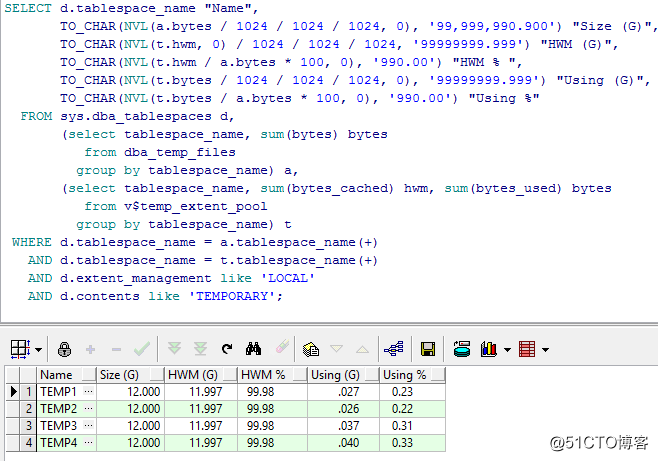Viewport: 658px width, 461px height.
Task: Click TEMP1 row's 12.000 size cell
Action: click(131, 392)
